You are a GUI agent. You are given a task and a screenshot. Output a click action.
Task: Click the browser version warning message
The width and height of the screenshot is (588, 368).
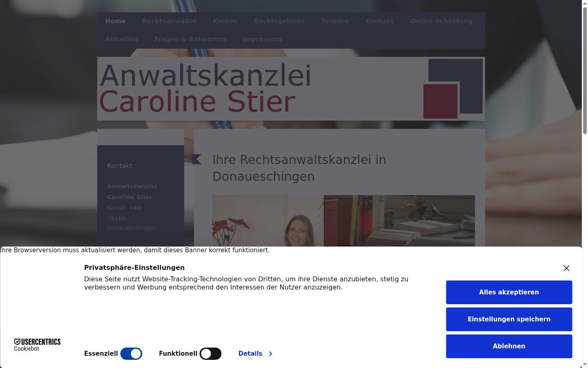[135, 250]
